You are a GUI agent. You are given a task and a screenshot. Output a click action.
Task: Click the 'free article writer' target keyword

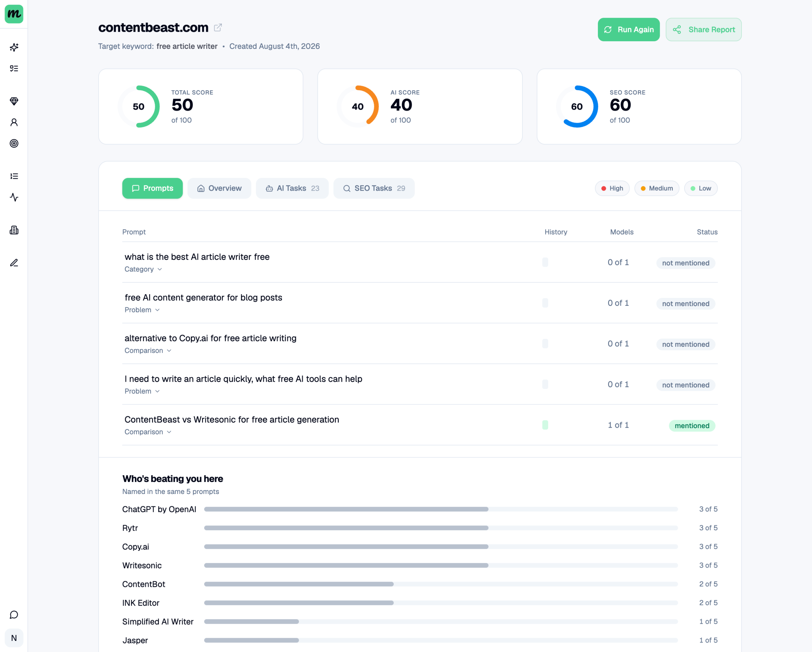[x=187, y=46]
